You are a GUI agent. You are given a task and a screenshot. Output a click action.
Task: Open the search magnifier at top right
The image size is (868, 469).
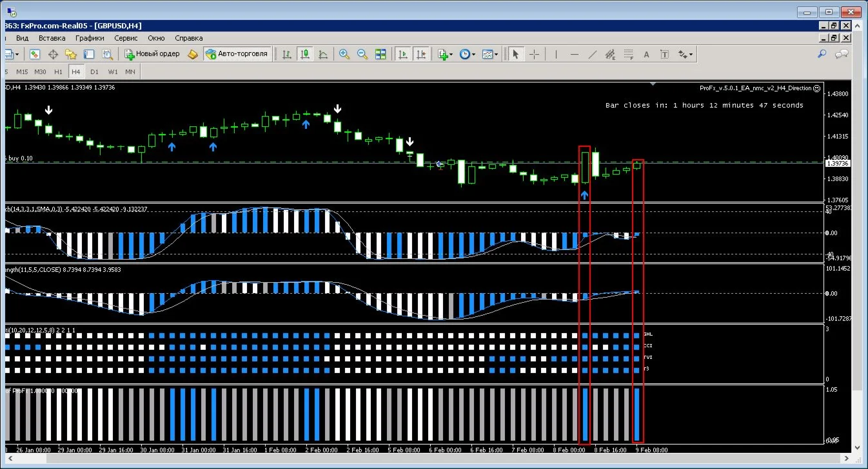pos(822,55)
